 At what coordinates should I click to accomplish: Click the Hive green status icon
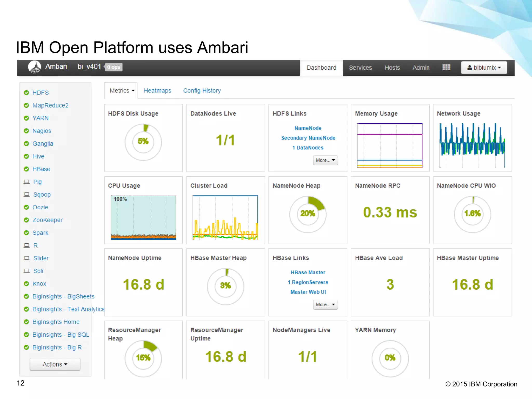pyautogui.click(x=26, y=156)
